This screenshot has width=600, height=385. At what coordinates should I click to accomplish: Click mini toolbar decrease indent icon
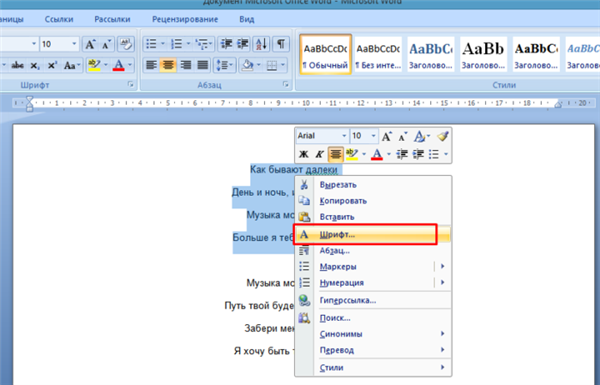[402, 154]
